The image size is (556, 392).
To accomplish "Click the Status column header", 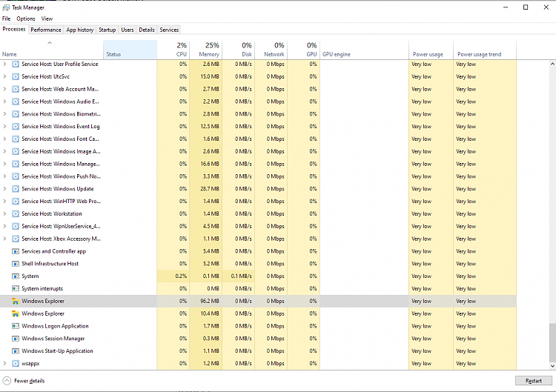I will 130,50.
